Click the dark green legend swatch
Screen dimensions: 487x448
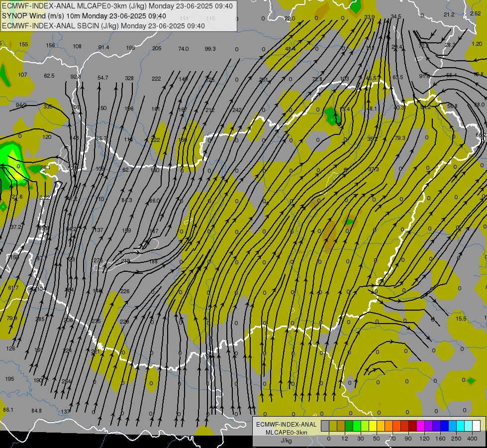point(349,426)
